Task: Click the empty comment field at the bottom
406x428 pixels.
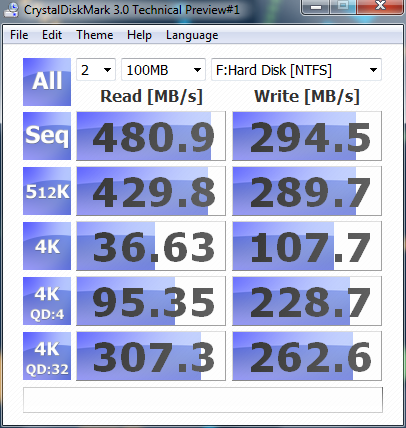Action: coord(203,400)
